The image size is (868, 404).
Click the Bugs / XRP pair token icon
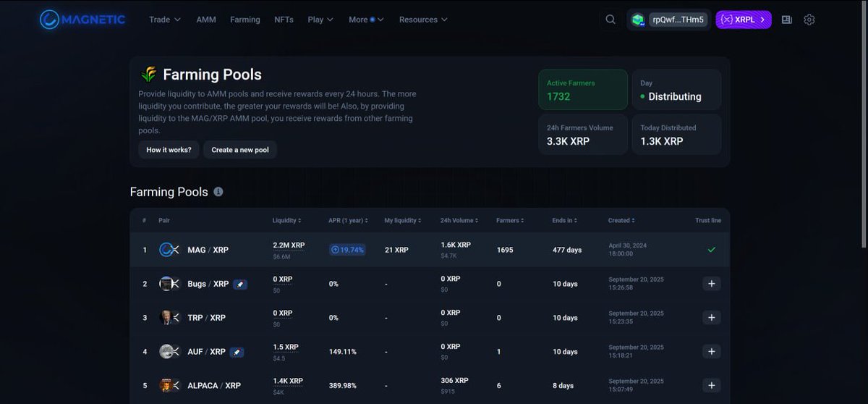[x=169, y=284]
